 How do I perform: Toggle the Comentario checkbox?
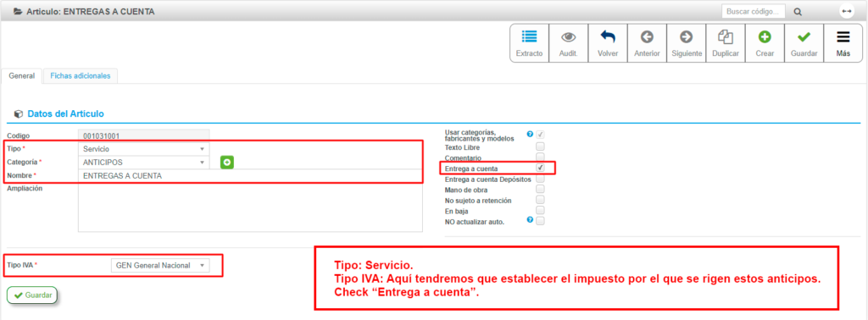click(x=540, y=157)
